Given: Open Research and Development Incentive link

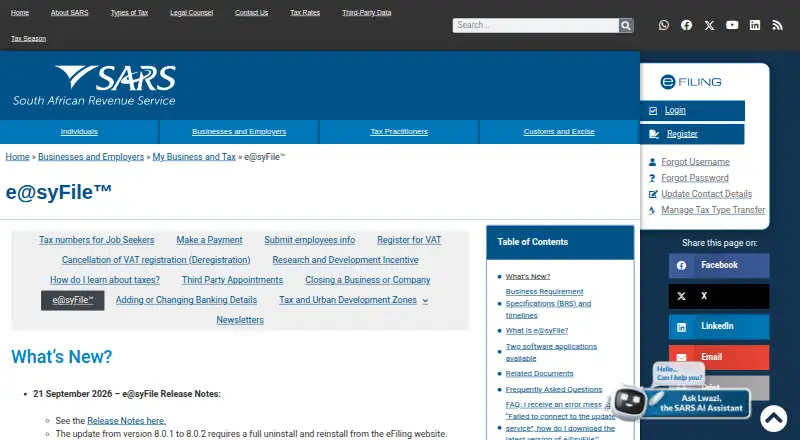Looking at the screenshot, I should (345, 260).
